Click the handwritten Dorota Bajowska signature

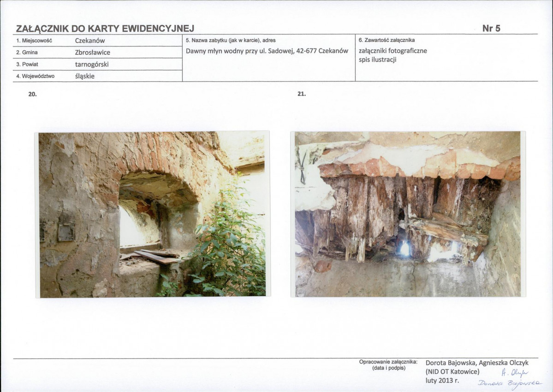coord(510,384)
